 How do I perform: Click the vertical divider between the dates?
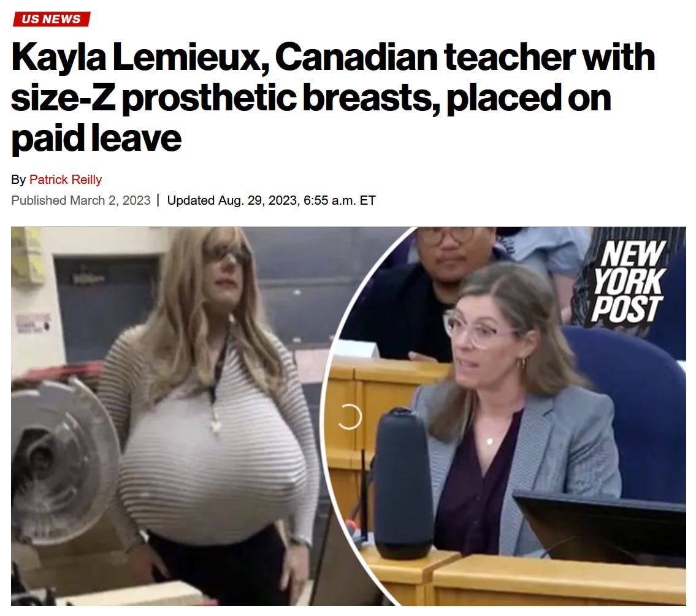pyautogui.click(x=158, y=200)
